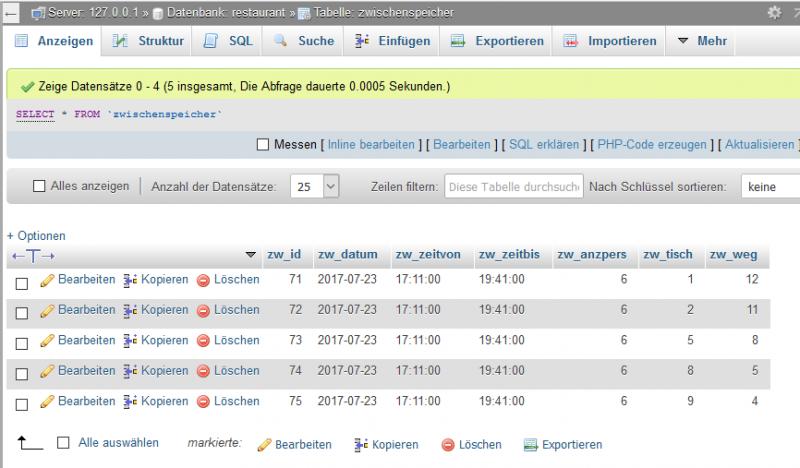Switch to the Struktur tab
Image resolution: width=800 pixels, height=468 pixels.
[x=150, y=41]
